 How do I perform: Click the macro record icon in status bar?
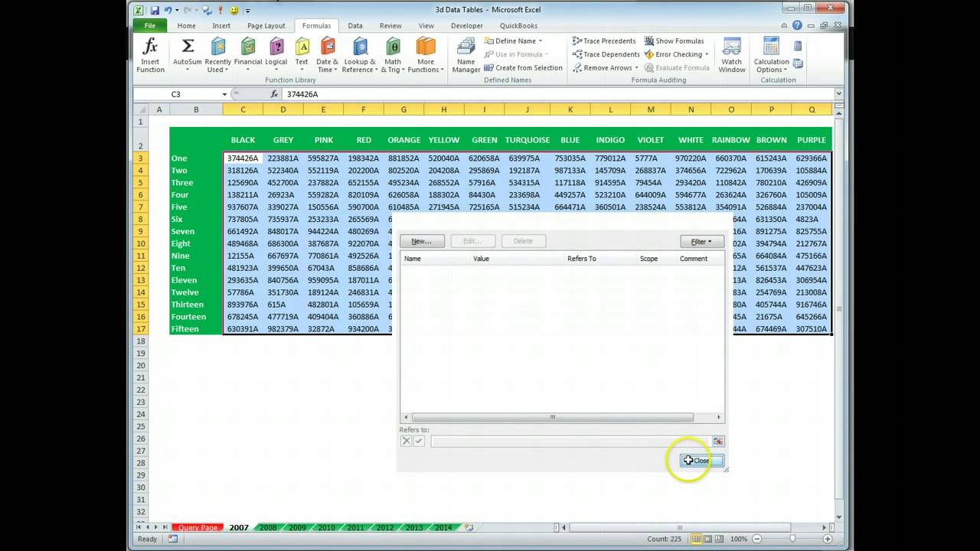173,539
